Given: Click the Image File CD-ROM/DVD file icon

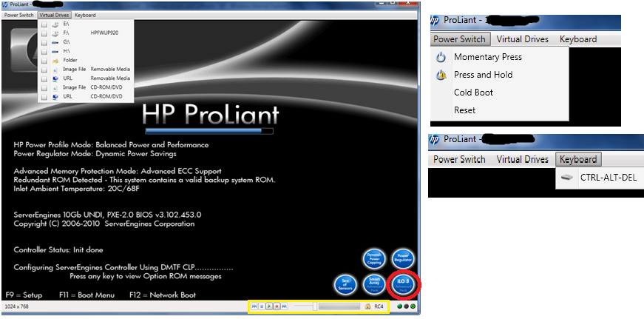Looking at the screenshot, I should tap(55, 87).
